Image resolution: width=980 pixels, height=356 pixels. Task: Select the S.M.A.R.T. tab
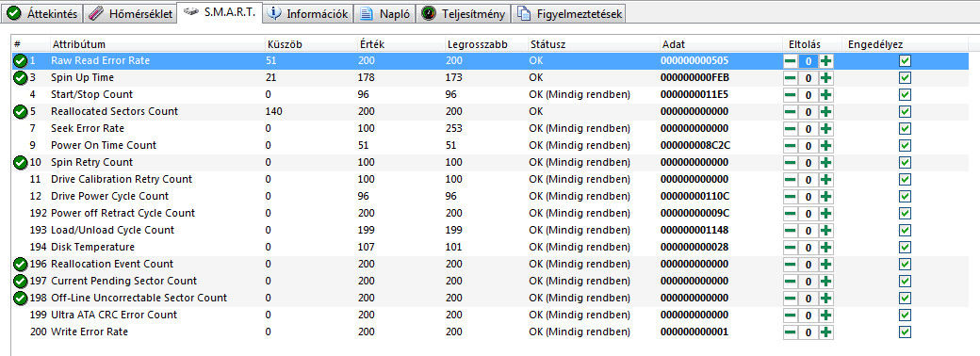pos(220,12)
